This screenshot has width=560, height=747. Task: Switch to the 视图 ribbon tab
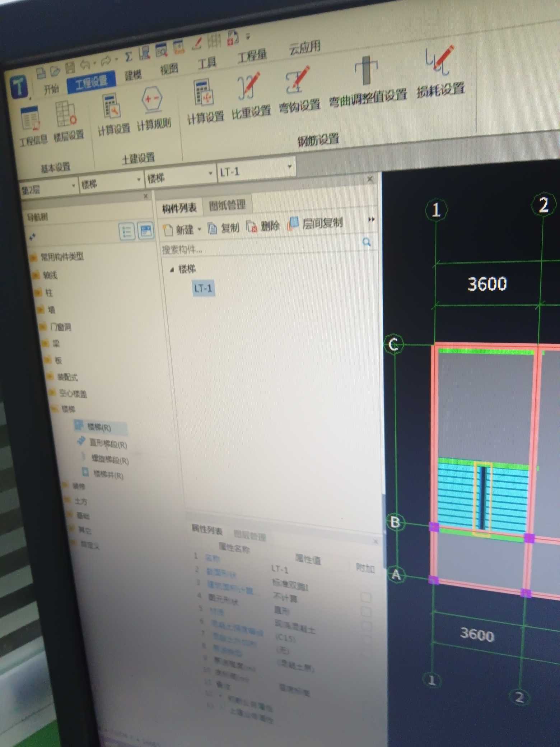pyautogui.click(x=169, y=69)
